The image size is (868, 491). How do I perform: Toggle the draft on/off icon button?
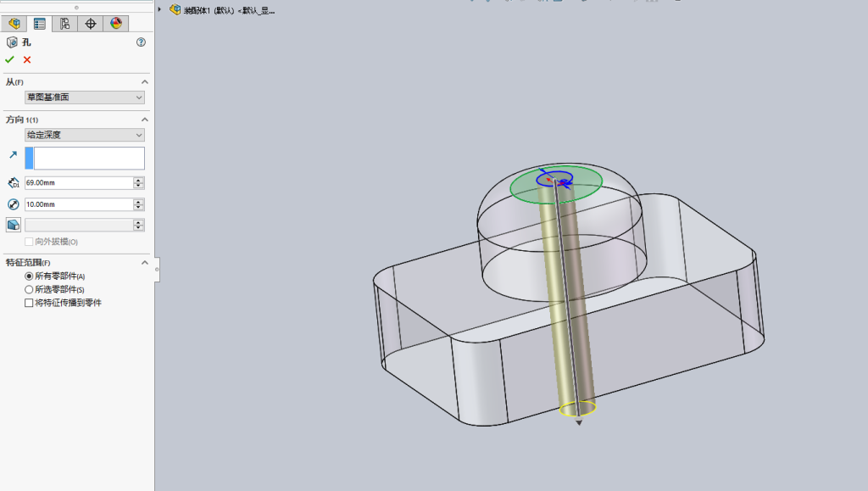pyautogui.click(x=14, y=225)
